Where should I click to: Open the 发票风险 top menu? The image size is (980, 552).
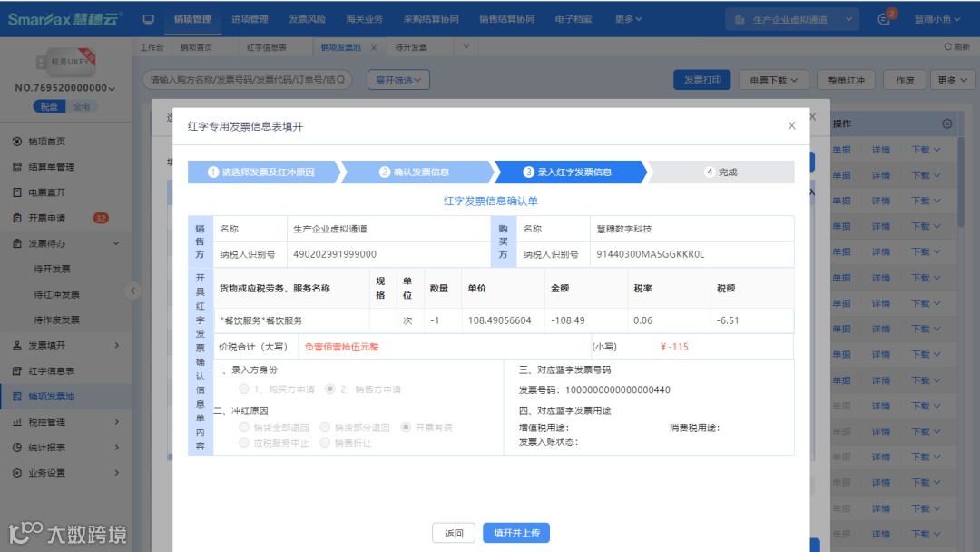(x=307, y=19)
